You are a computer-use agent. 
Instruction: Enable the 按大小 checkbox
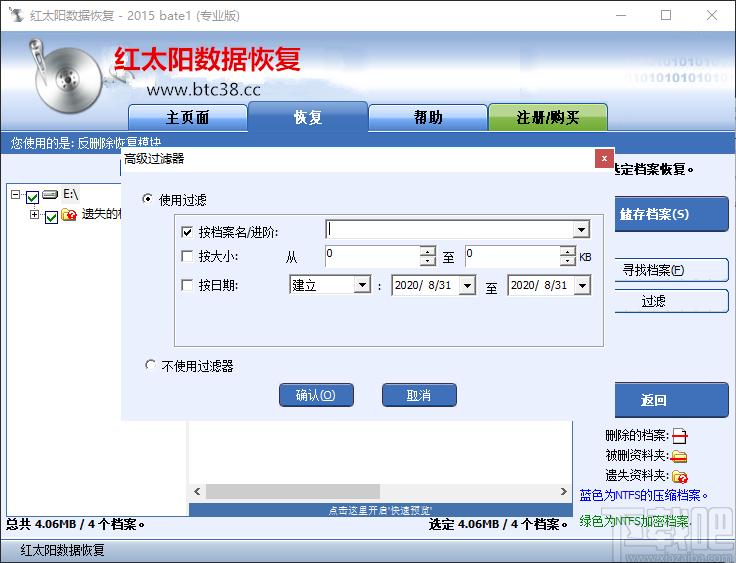(187, 256)
